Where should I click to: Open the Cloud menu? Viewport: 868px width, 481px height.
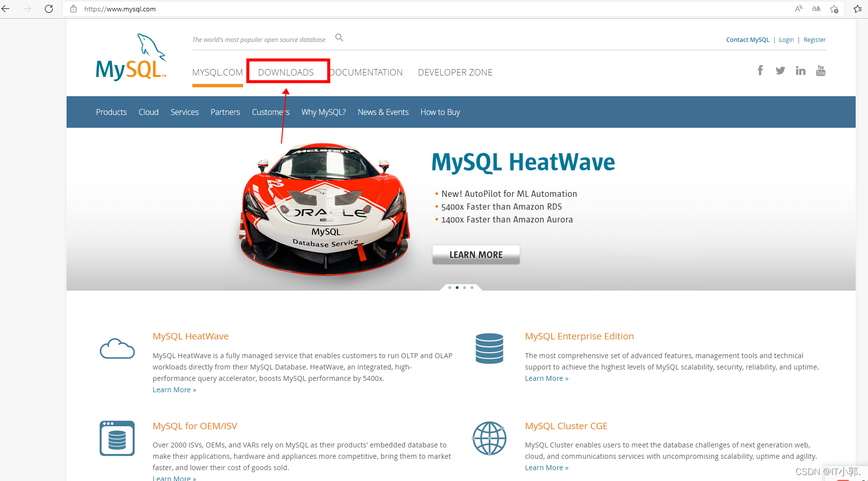(148, 112)
